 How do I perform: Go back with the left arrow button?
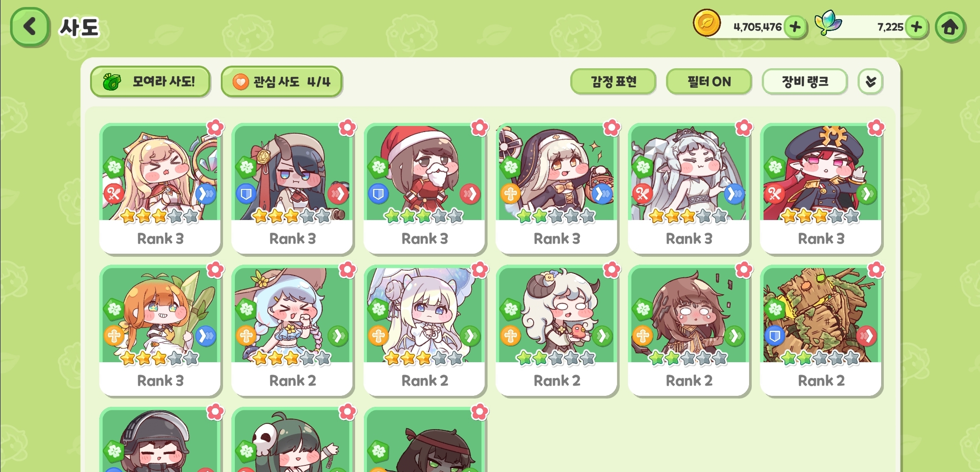(30, 27)
